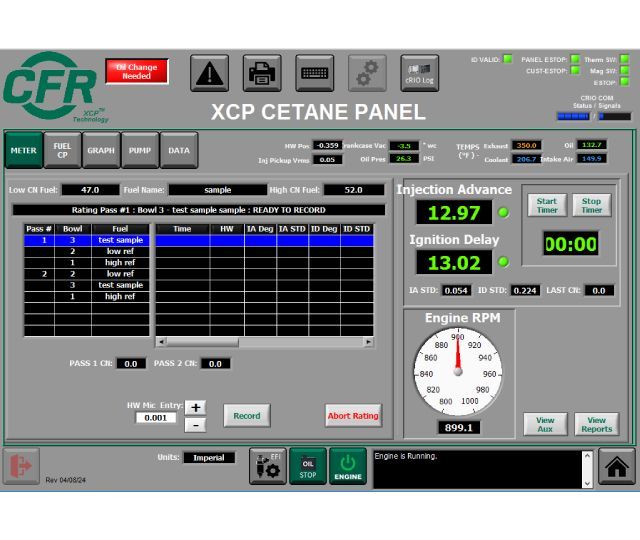Toggle the Engine power button
Viewport: 640px width, 540px height.
tap(348, 467)
